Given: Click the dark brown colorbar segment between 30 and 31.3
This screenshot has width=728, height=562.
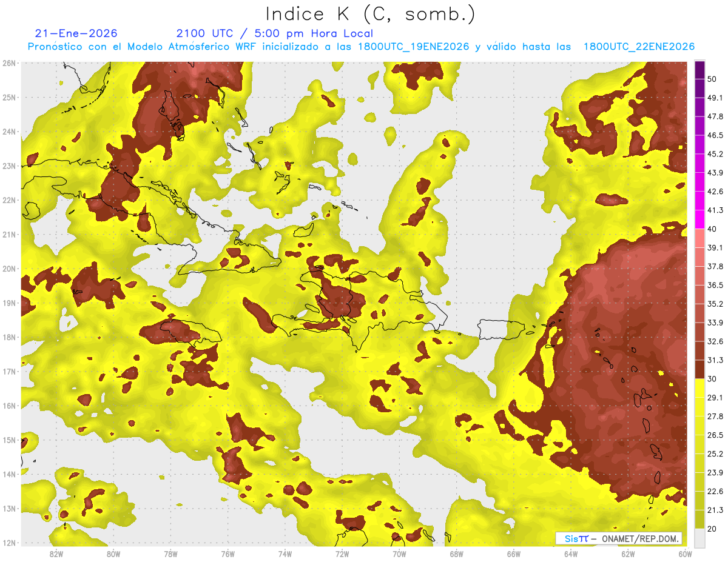Looking at the screenshot, I should point(699,369).
